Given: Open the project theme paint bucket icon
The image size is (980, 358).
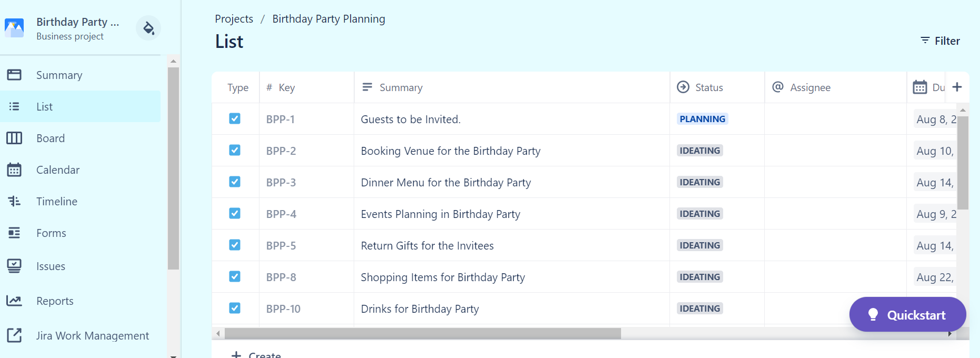Looking at the screenshot, I should 148,28.
